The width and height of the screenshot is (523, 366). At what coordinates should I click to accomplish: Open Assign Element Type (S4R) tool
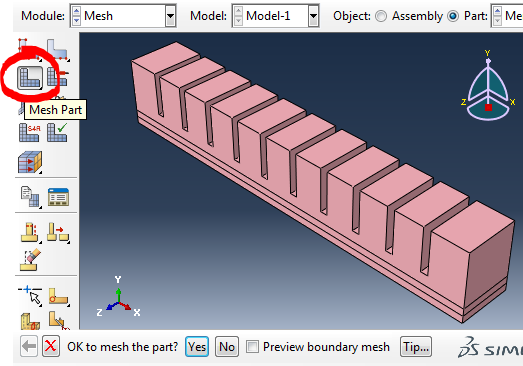[x=30, y=132]
